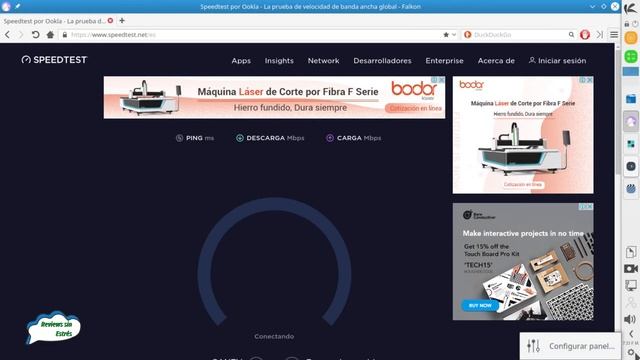Click the PING ms label
Image resolution: width=640 pixels, height=360 pixels.
200,138
